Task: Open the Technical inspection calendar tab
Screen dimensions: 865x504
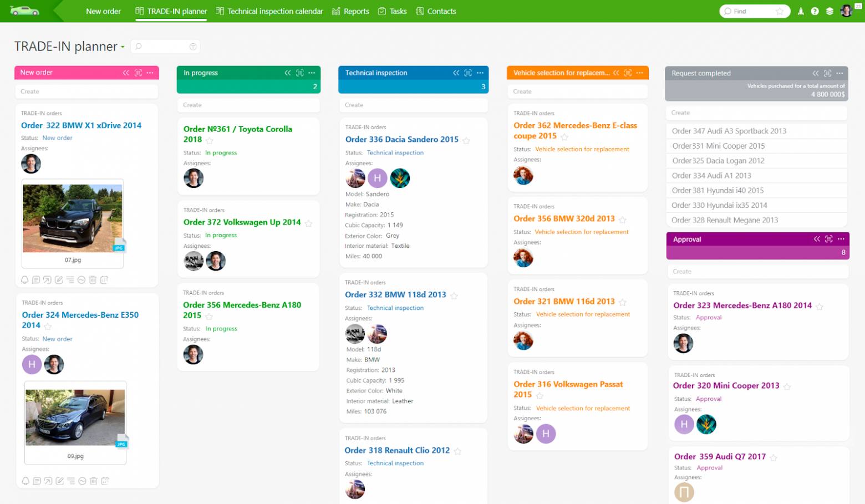Action: point(269,11)
